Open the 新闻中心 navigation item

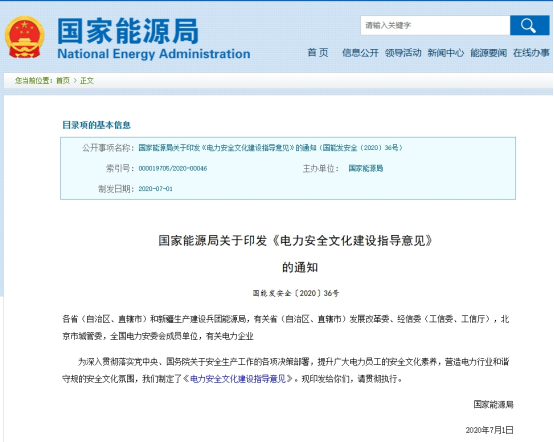[x=446, y=53]
